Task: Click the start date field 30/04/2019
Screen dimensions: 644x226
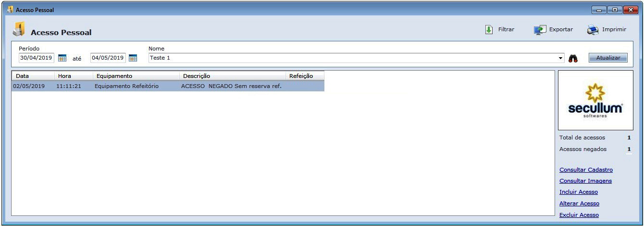Action: [36, 58]
